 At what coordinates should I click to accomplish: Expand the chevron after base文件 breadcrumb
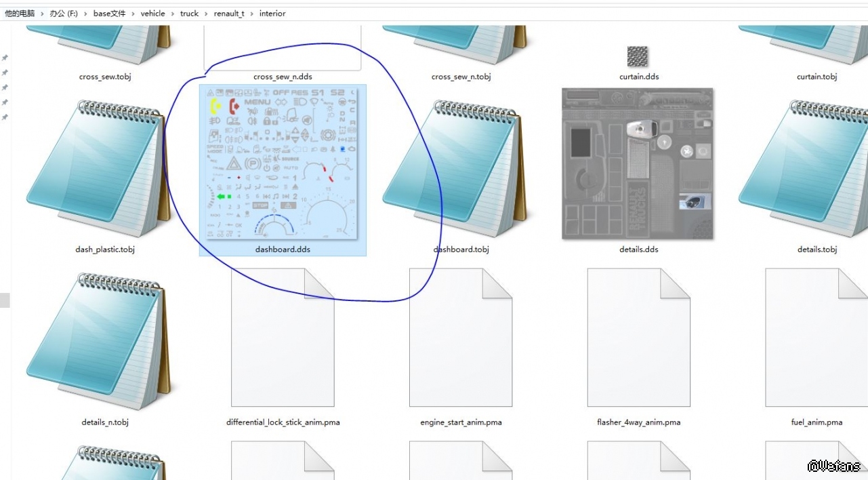tap(133, 14)
